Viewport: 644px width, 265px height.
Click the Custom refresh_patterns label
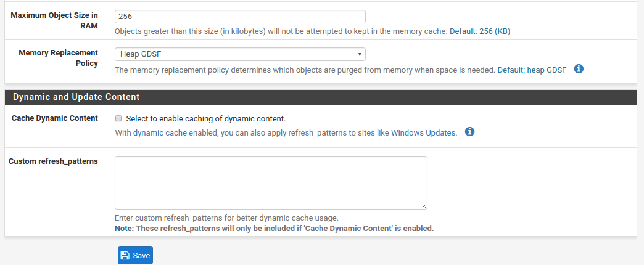coord(53,161)
